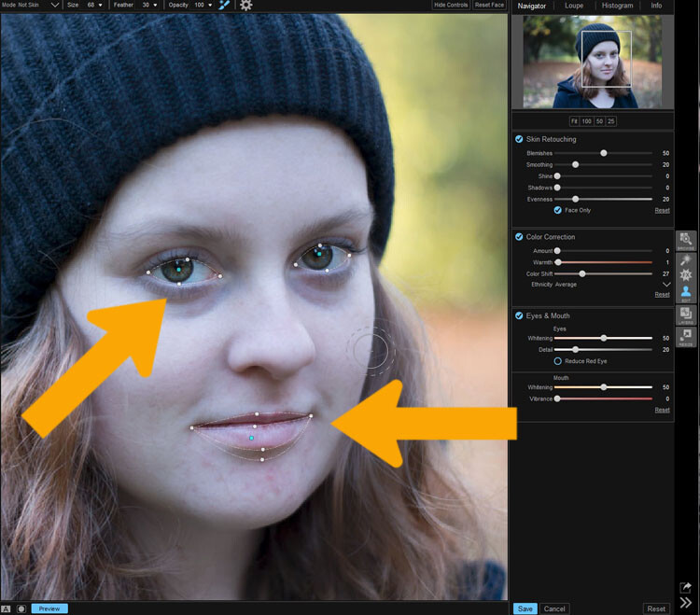The height and width of the screenshot is (615, 700).
Task: Expand the Ethnicity Average dropdown
Action: point(666,285)
